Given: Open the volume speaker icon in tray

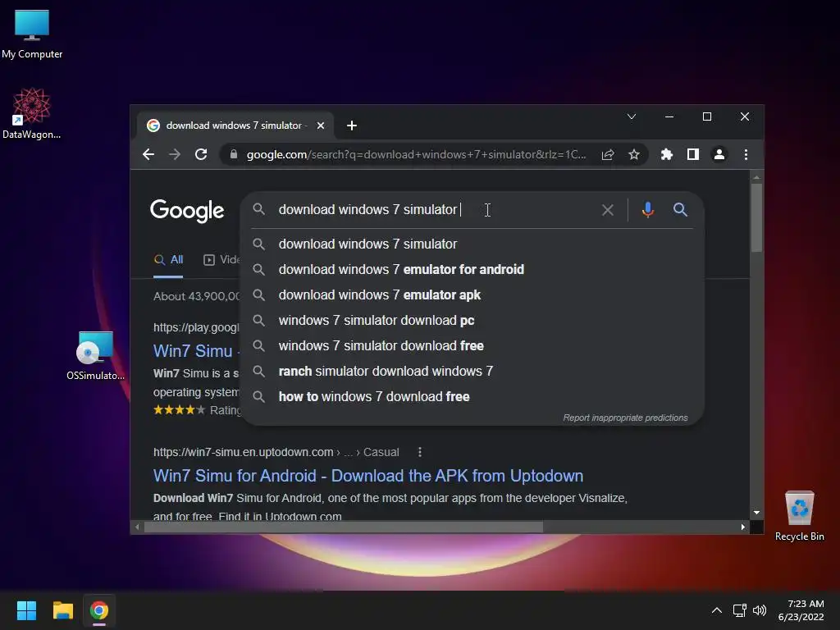Looking at the screenshot, I should [759, 610].
